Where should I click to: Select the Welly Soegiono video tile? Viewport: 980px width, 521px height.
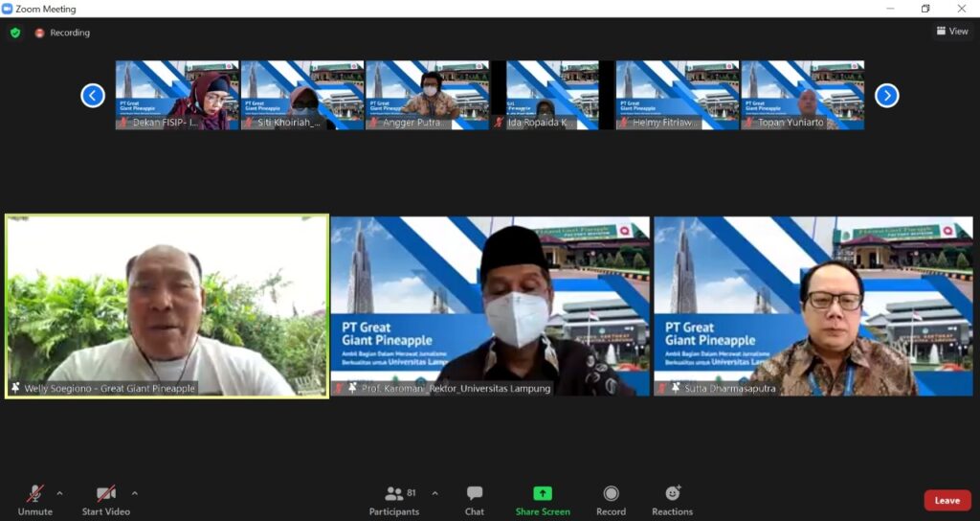[x=167, y=306]
